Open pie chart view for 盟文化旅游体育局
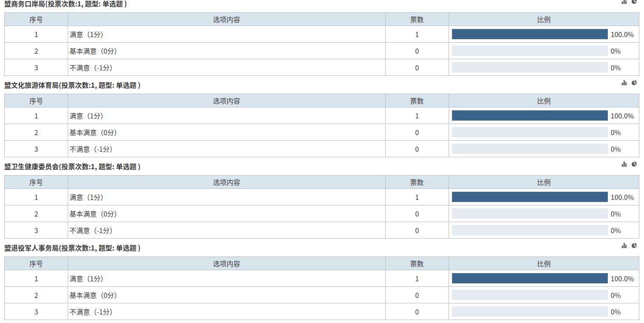The height and width of the screenshot is (323, 644). tap(634, 83)
